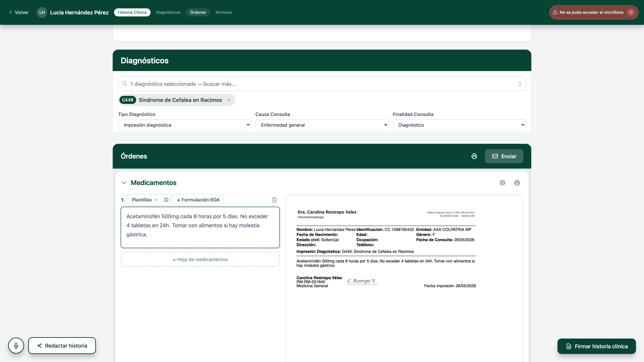Switch to Órdenes tab

point(198,12)
